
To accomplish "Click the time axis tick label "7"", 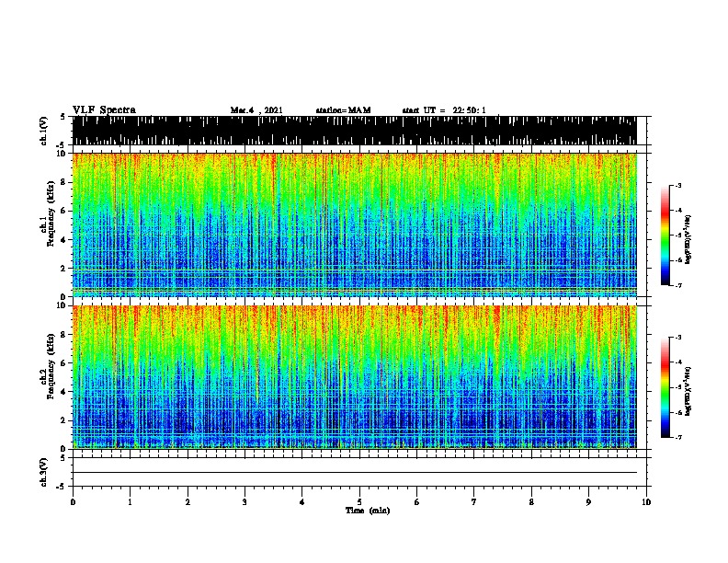I will tap(474, 501).
